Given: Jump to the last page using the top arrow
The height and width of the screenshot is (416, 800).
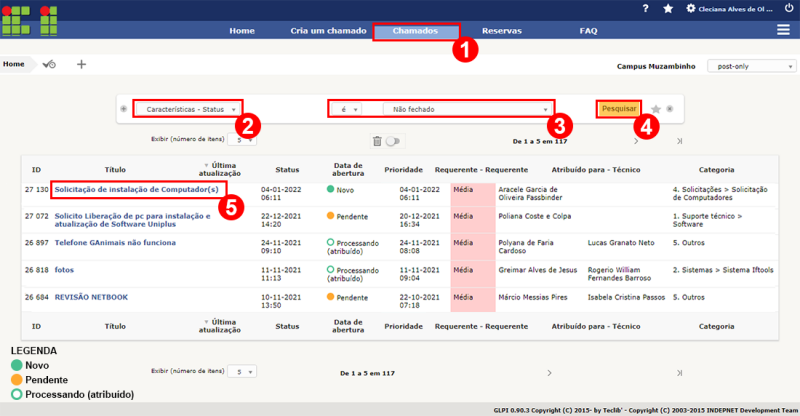Looking at the screenshot, I should click(680, 141).
